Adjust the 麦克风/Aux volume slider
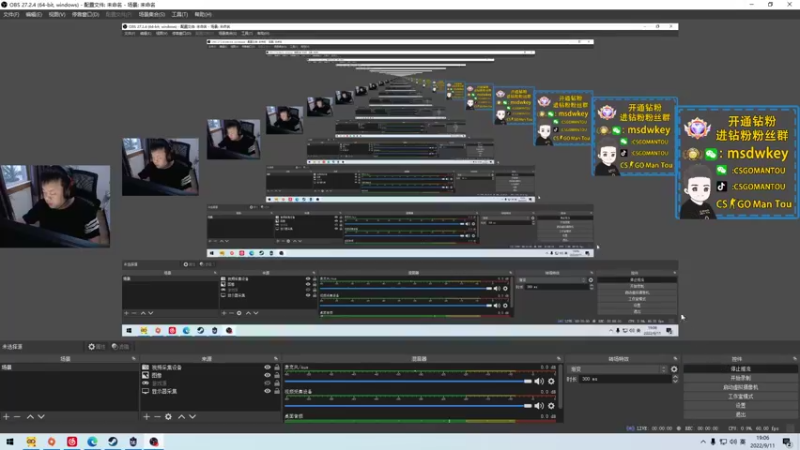This screenshot has height=450, width=800. click(408, 381)
